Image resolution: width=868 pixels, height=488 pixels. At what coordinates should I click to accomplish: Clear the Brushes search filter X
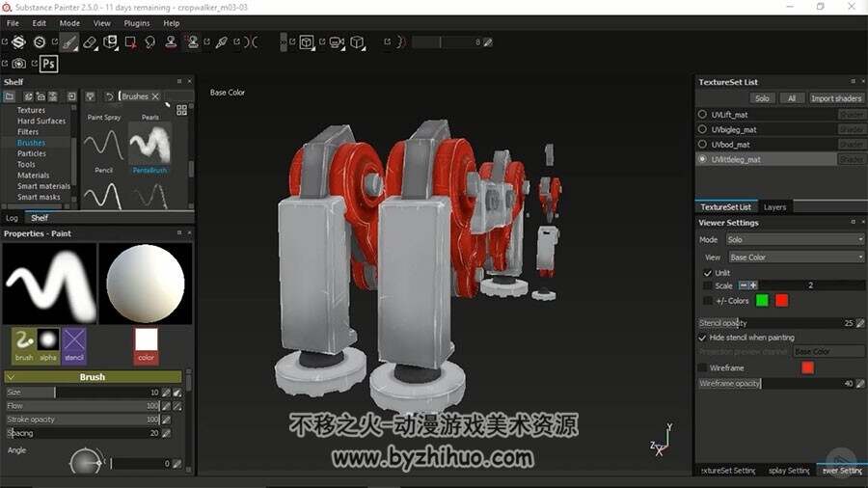[155, 96]
